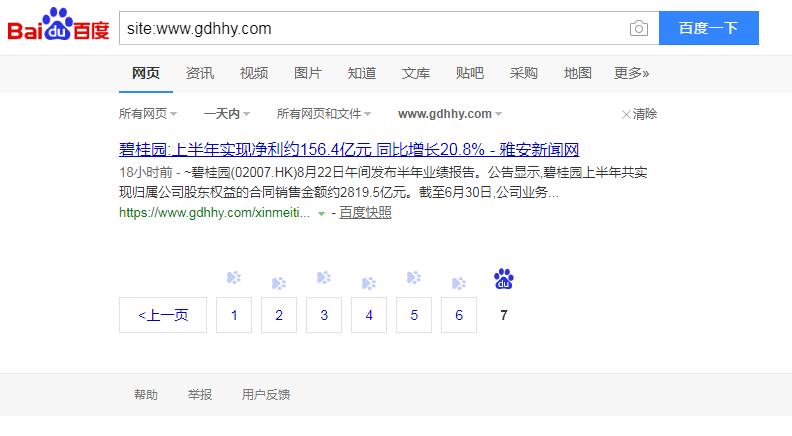Click the current page number 7
This screenshot has width=792, height=436.
(x=504, y=315)
